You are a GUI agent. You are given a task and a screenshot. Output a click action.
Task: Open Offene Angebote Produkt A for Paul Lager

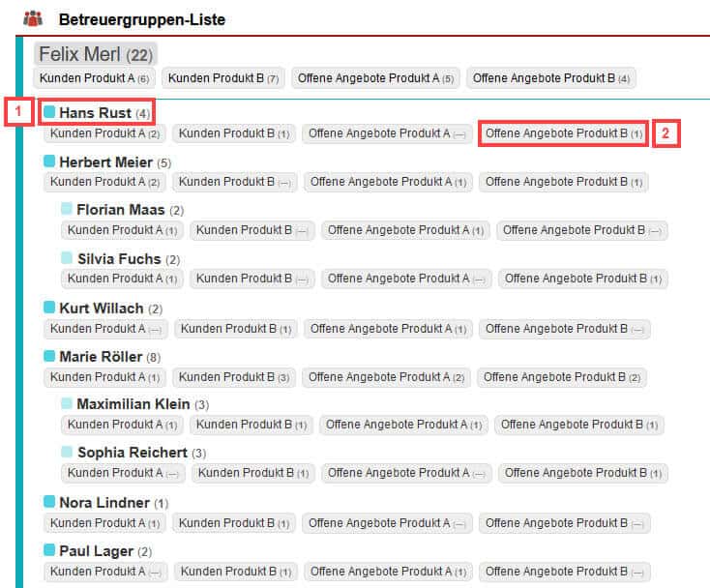point(389,572)
